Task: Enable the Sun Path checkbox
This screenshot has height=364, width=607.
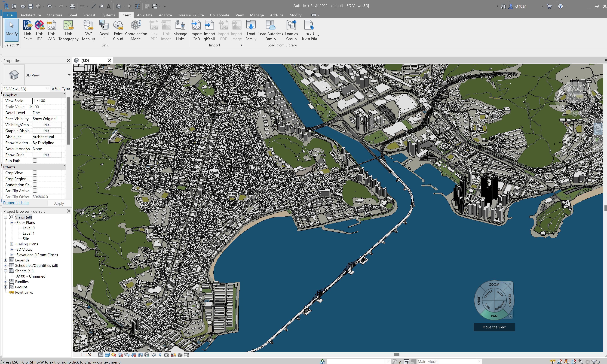Action: pos(35,161)
